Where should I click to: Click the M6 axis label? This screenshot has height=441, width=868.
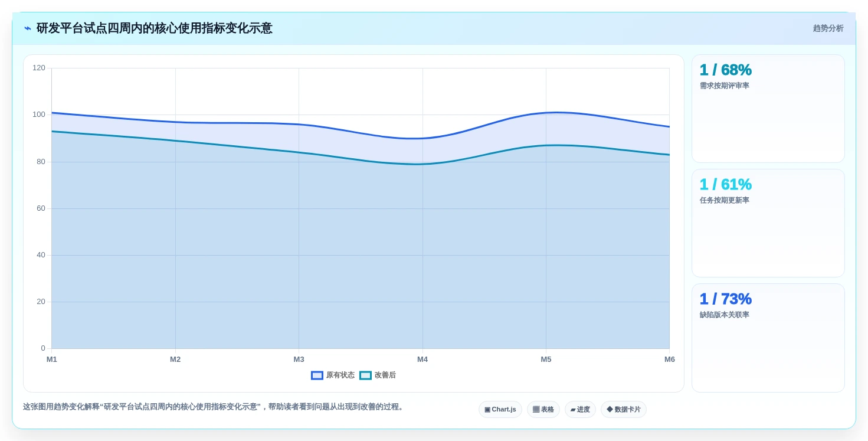(670, 360)
